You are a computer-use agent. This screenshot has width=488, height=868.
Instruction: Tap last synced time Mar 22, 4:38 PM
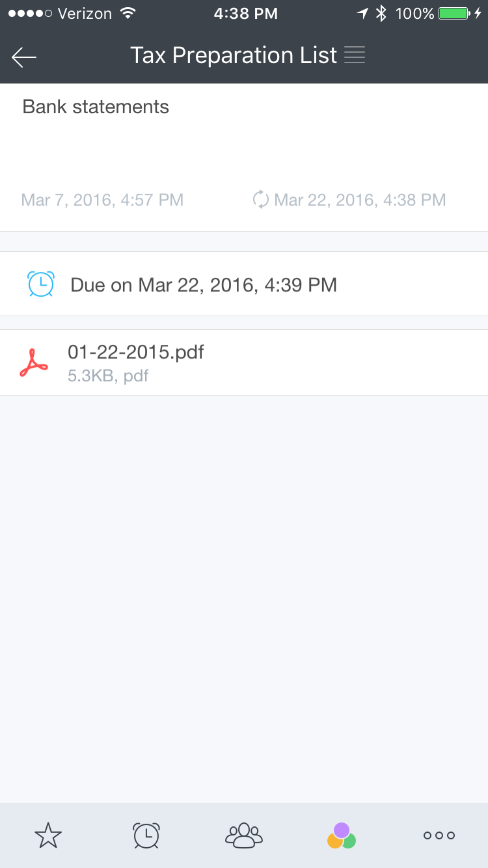(x=360, y=200)
